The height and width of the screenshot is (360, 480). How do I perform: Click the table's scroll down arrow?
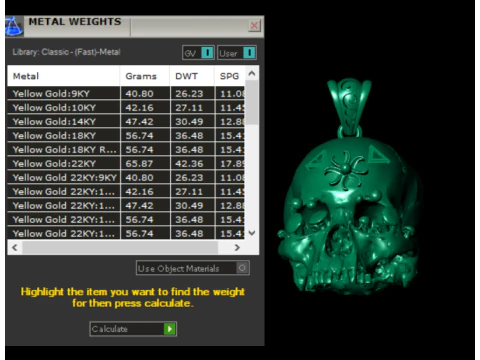pyautogui.click(x=252, y=233)
